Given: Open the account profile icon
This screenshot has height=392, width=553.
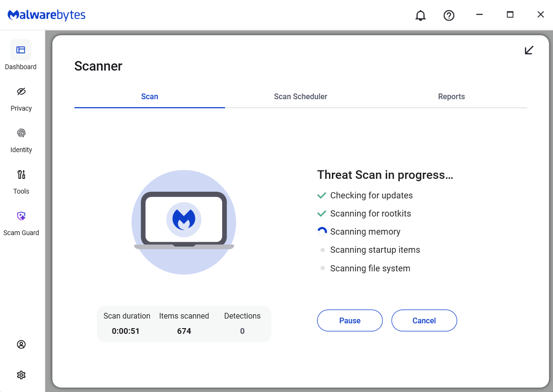Looking at the screenshot, I should 21,344.
